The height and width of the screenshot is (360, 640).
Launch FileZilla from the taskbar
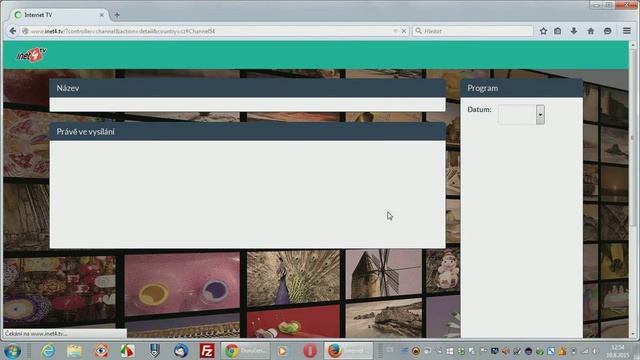coord(207,351)
